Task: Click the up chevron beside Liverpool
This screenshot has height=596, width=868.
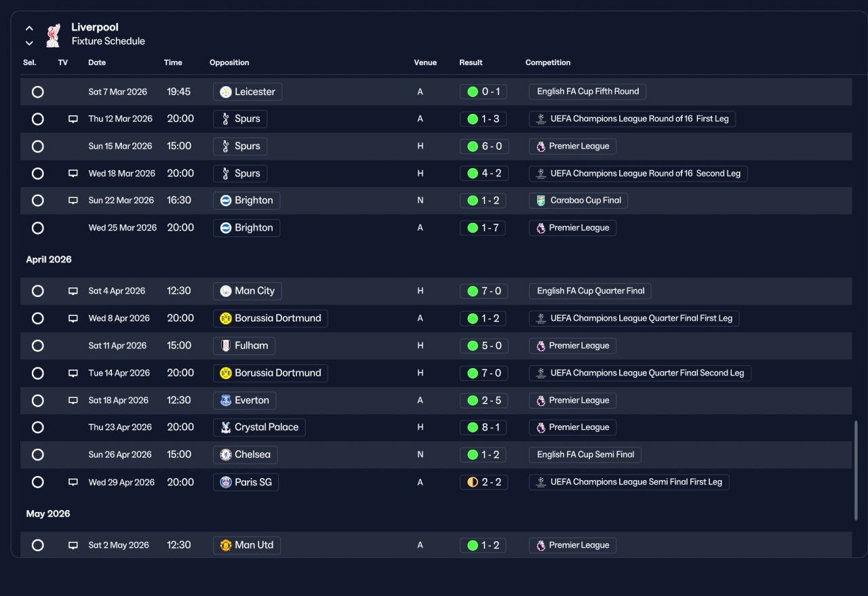Action: pyautogui.click(x=29, y=28)
